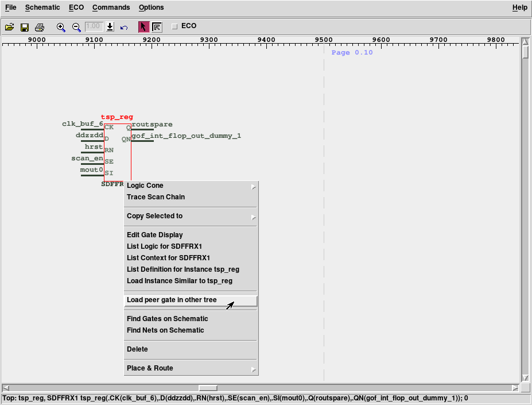The width and height of the screenshot is (532, 405).
Task: Click the save floppy disk icon
Action: (x=25, y=27)
